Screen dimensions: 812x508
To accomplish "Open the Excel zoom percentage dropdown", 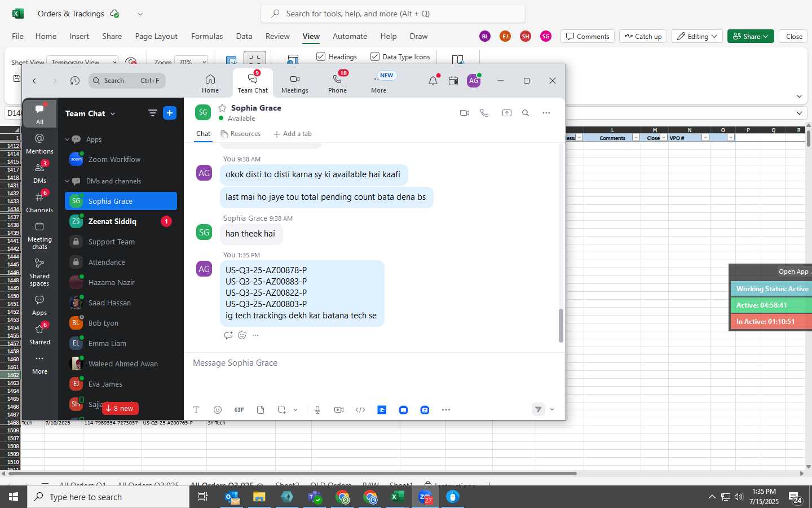I will (x=204, y=62).
